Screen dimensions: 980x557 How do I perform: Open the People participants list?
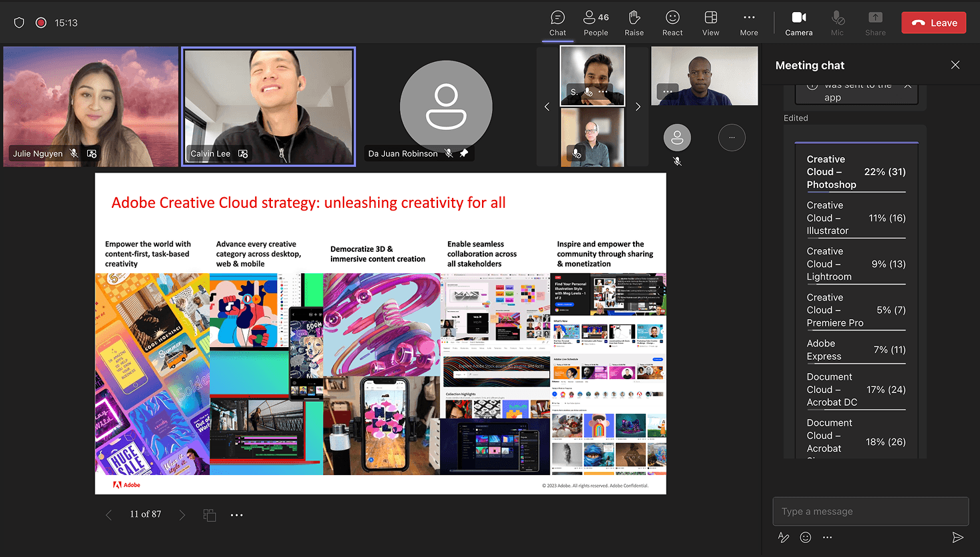[596, 23]
